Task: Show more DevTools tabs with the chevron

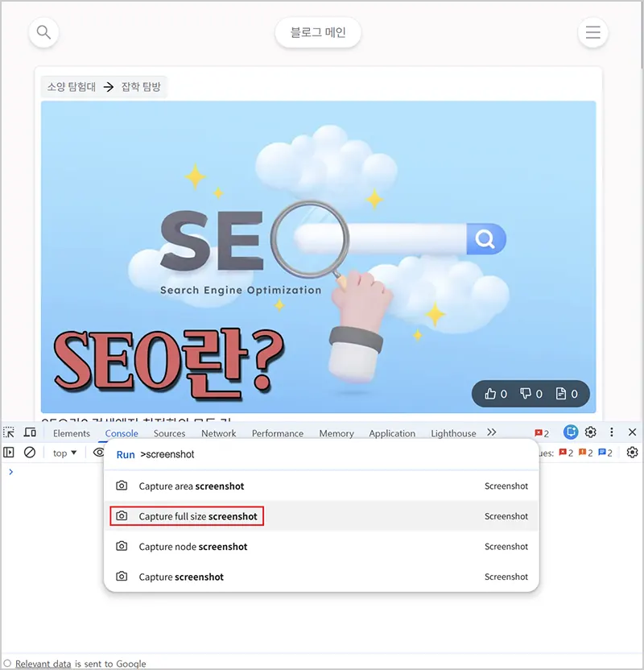Action: coord(492,432)
